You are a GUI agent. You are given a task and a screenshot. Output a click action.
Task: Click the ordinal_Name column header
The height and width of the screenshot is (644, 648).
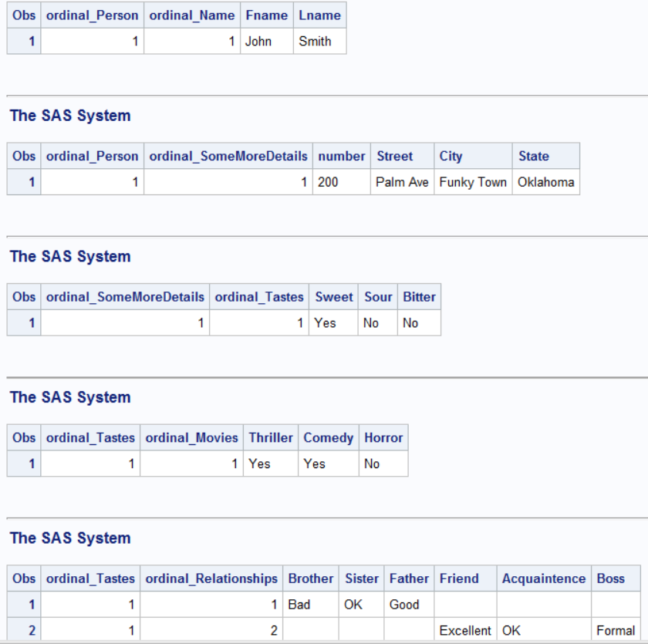pos(191,15)
